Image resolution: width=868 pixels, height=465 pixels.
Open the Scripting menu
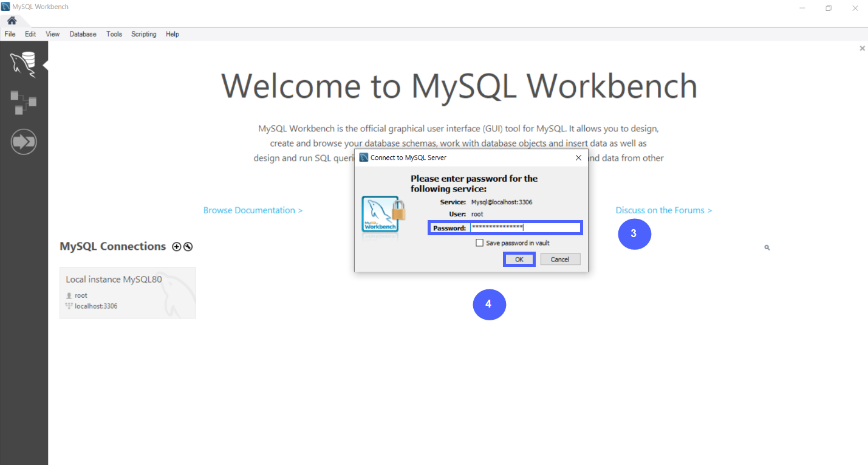(x=143, y=34)
